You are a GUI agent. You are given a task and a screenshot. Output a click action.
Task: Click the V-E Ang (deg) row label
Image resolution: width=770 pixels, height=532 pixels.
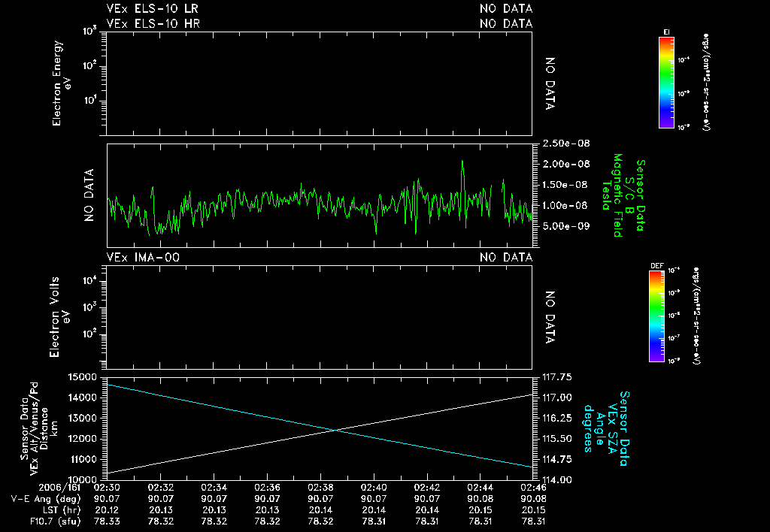pos(46,499)
